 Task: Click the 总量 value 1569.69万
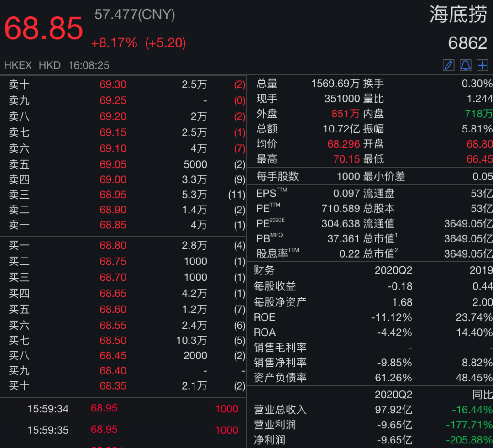tap(335, 84)
